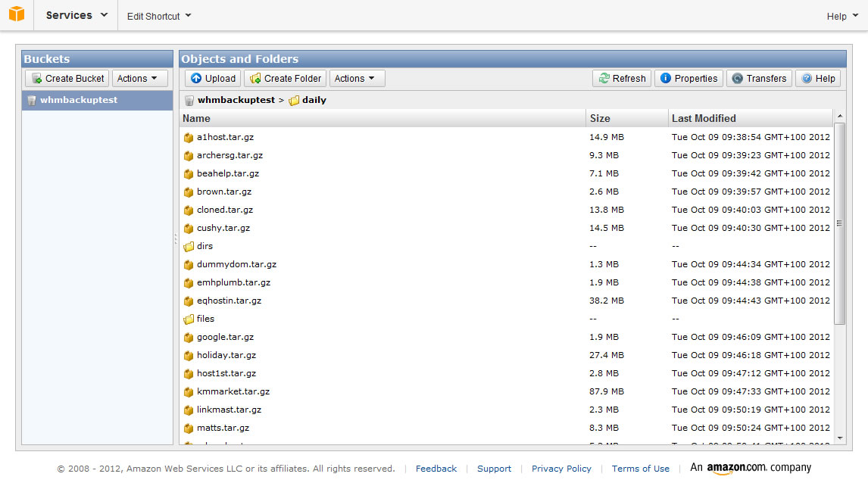Screen dimensions: 868x483
Task: Click the 87.9 MB size cell
Action: 607,391
